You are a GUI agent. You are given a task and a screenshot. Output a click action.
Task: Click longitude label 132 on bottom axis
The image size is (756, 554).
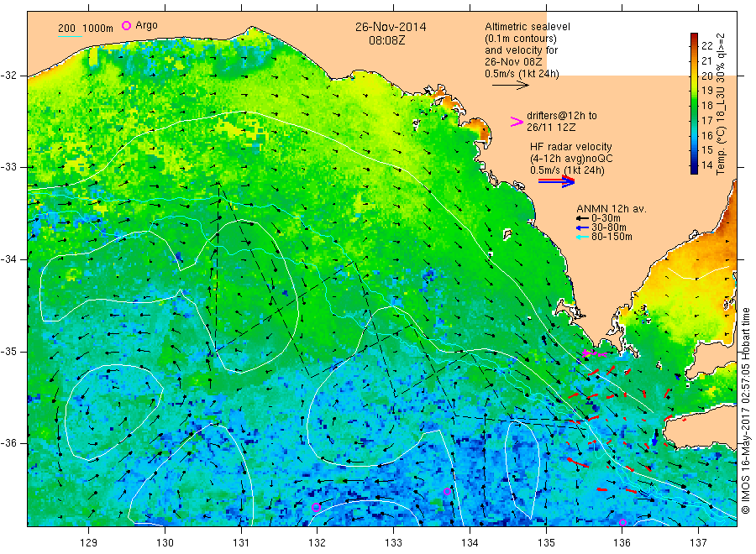[x=317, y=543]
